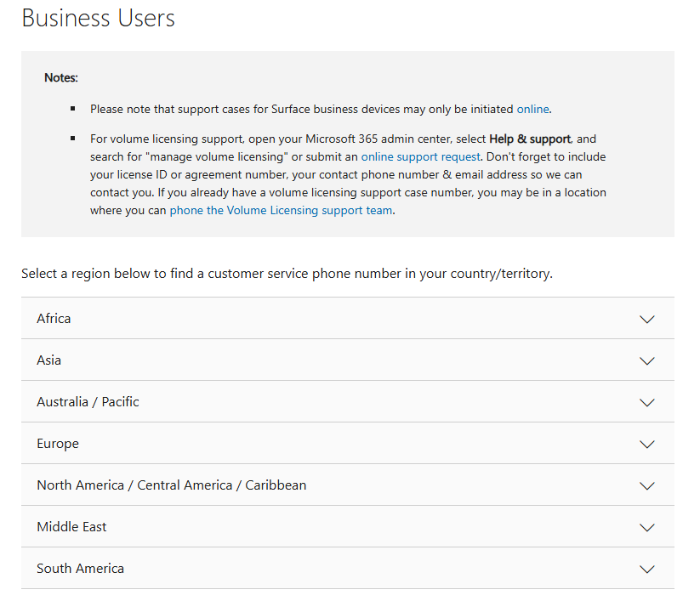Expand the South America region section
700x601 pixels.
click(x=80, y=569)
